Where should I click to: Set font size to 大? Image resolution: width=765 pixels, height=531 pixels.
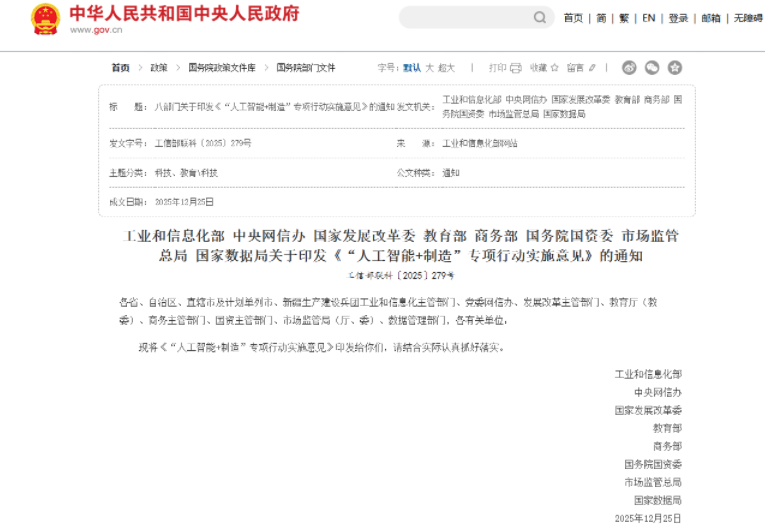(429, 68)
